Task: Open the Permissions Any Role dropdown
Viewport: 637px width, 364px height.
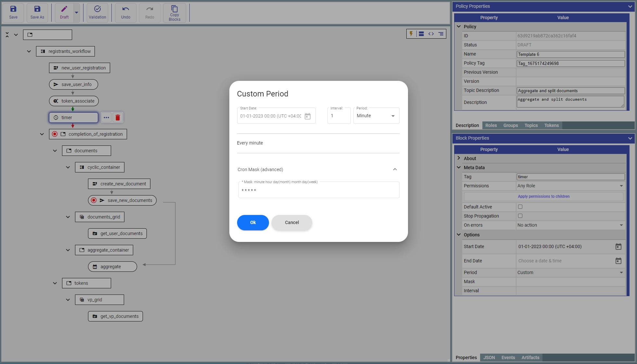Action: 570,186
